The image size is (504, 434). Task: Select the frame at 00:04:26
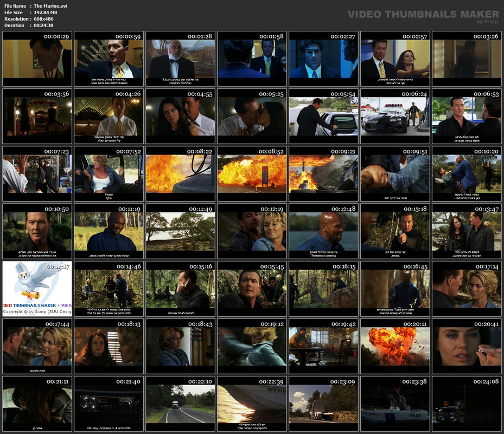[x=109, y=117]
